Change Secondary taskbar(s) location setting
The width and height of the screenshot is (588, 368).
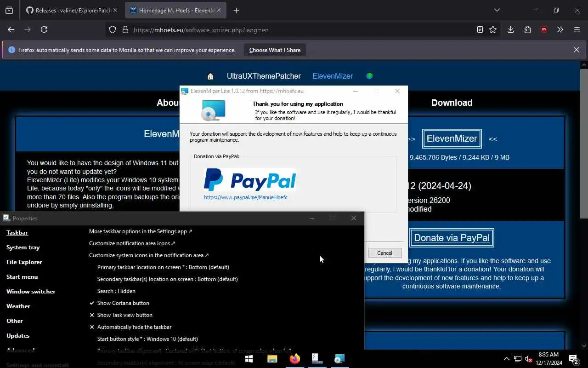pos(167,279)
